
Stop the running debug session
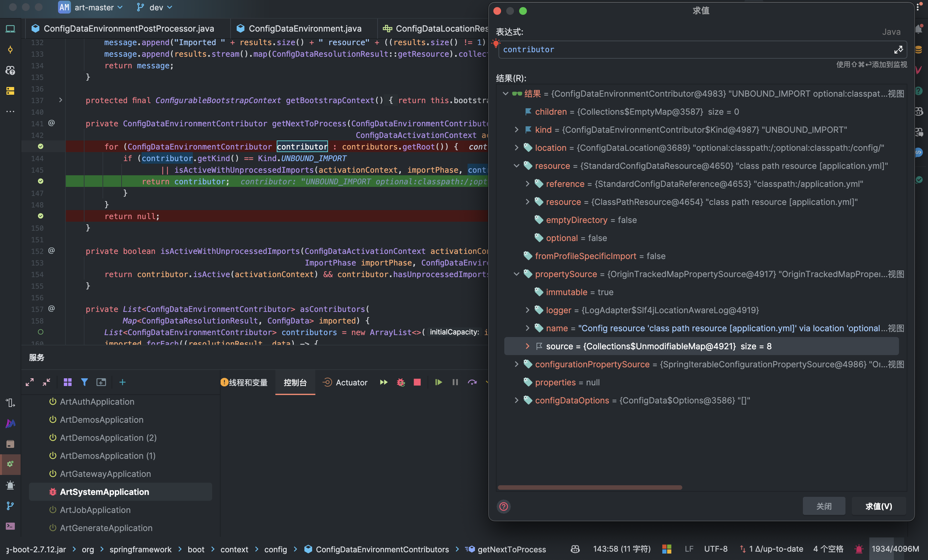point(417,382)
